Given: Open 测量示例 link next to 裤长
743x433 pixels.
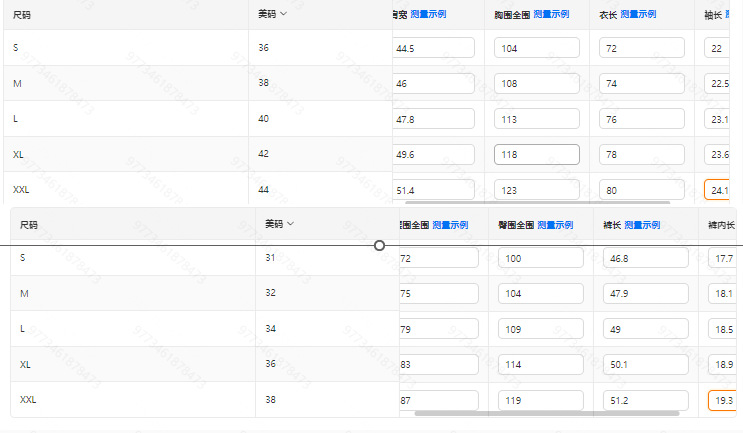Looking at the screenshot, I should (x=642, y=225).
